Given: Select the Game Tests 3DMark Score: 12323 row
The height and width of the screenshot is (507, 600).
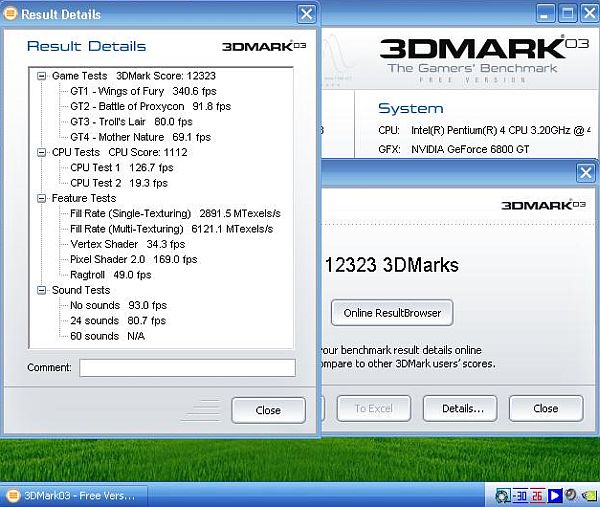Looking at the screenshot, I should pyautogui.click(x=134, y=76).
